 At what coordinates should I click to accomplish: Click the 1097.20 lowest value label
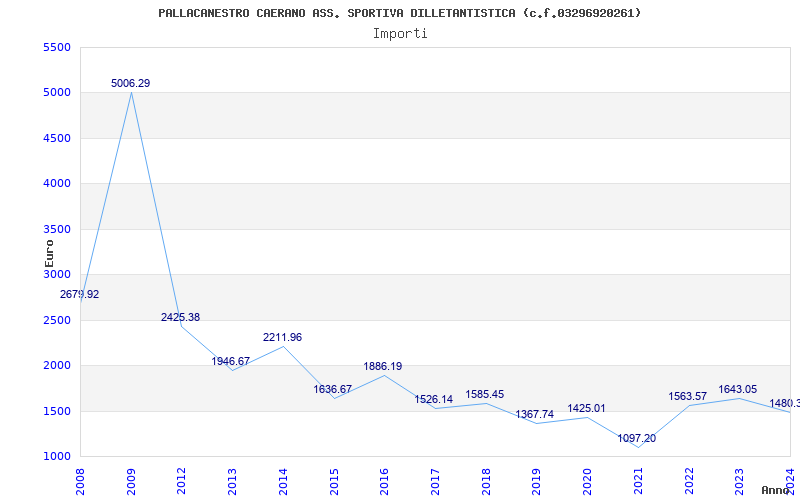pos(637,438)
